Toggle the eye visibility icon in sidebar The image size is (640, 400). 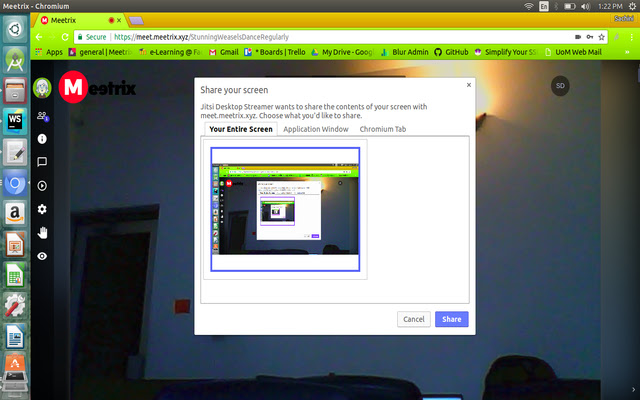pos(42,256)
